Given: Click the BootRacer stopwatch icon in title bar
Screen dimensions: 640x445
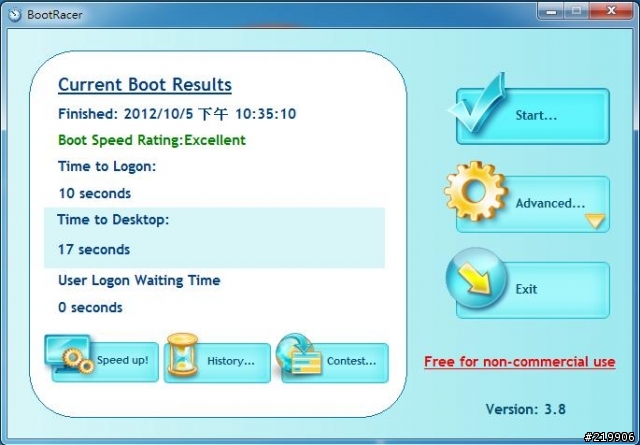Looking at the screenshot, I should click(14, 15).
